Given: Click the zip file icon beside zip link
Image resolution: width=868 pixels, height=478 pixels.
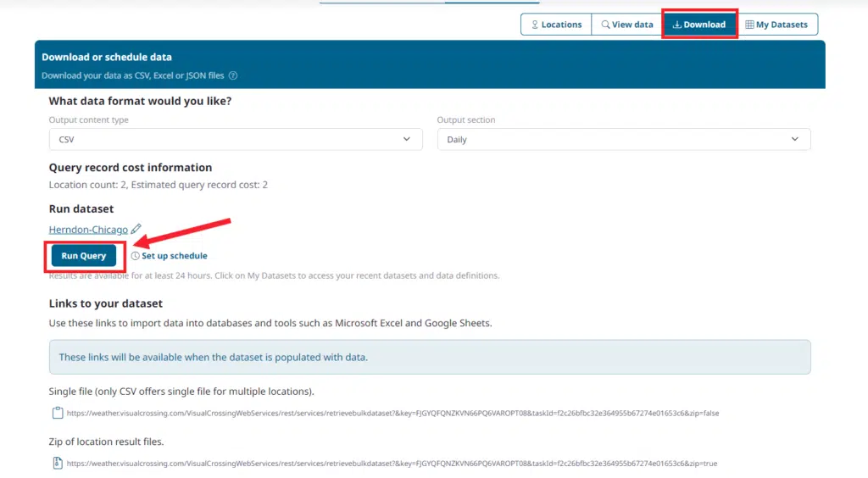Looking at the screenshot, I should tap(58, 464).
